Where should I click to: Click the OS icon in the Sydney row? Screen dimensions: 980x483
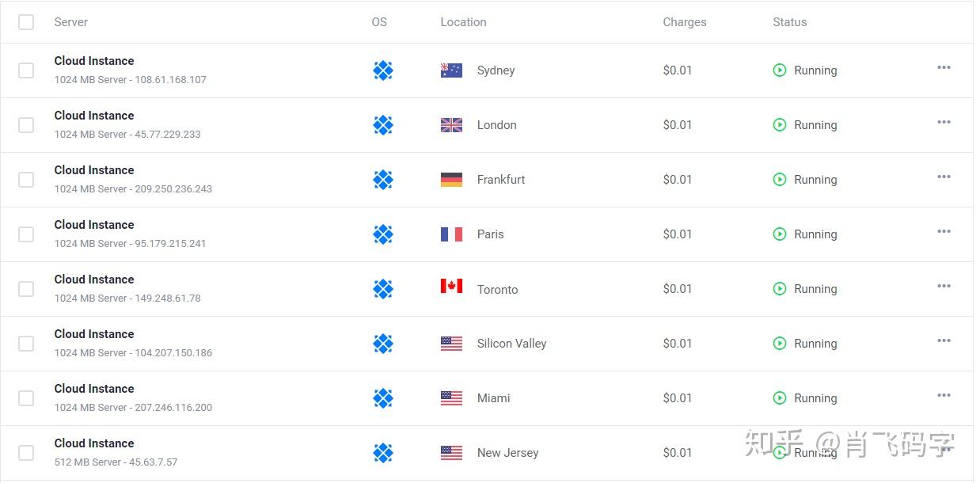pos(383,70)
